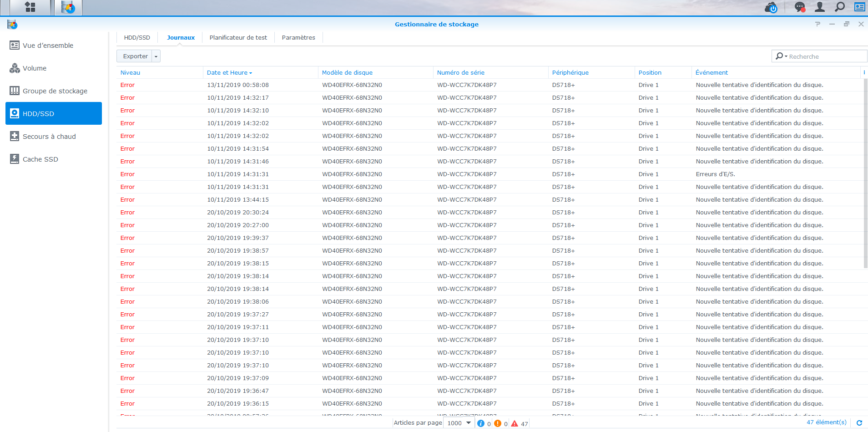Open the column options menu at header right

click(x=864, y=72)
